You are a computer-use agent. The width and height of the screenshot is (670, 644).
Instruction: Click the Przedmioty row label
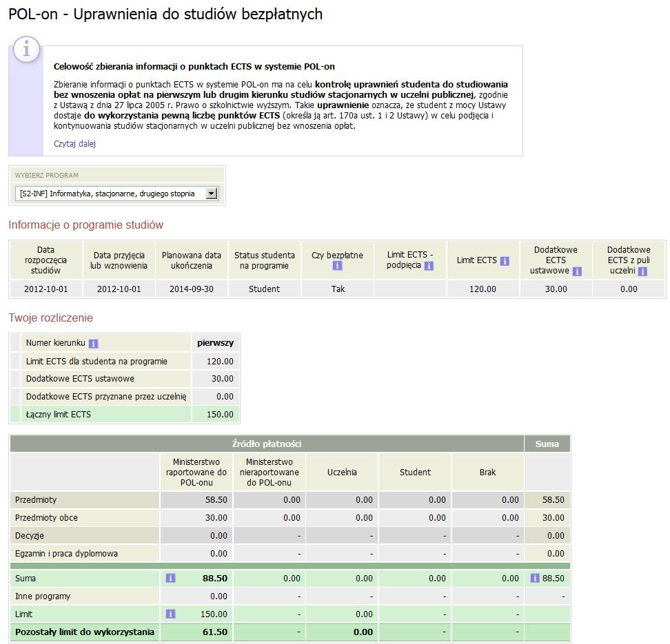(36, 499)
